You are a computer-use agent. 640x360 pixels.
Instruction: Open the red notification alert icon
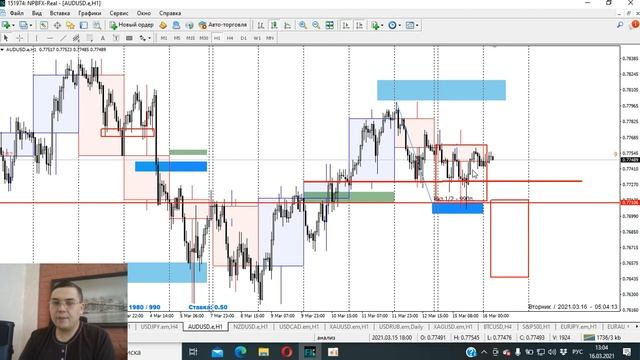tap(635, 25)
